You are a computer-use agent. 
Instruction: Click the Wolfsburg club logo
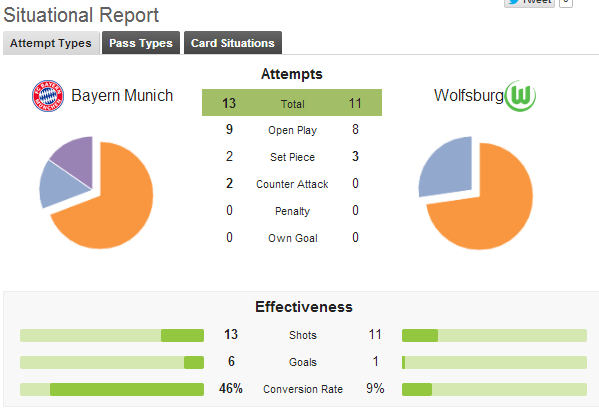pos(520,96)
